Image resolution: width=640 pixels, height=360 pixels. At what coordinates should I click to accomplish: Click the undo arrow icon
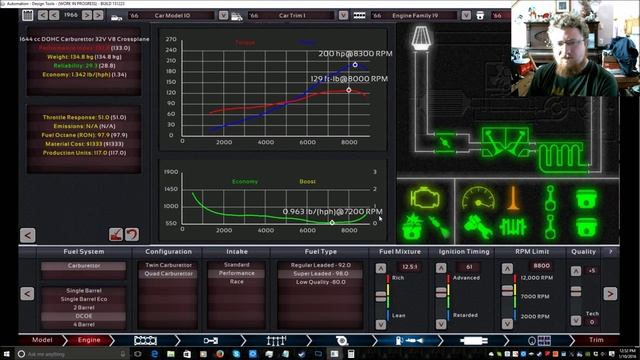click(132, 235)
